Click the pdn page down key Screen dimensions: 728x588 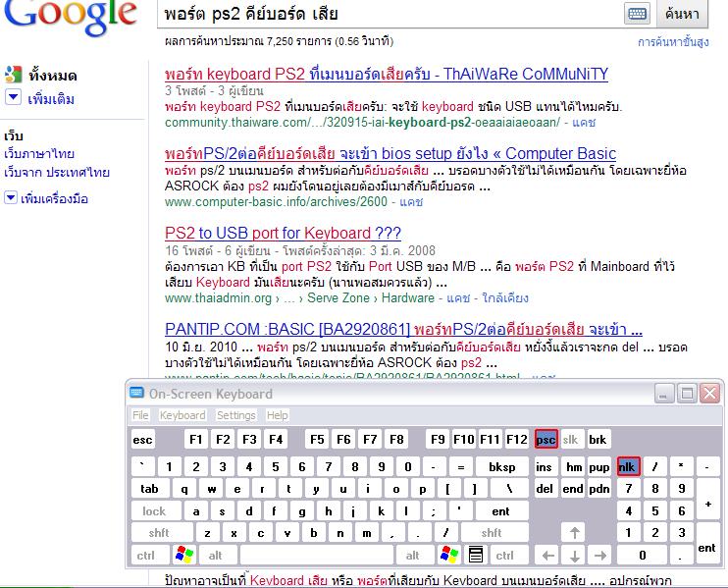(x=599, y=489)
